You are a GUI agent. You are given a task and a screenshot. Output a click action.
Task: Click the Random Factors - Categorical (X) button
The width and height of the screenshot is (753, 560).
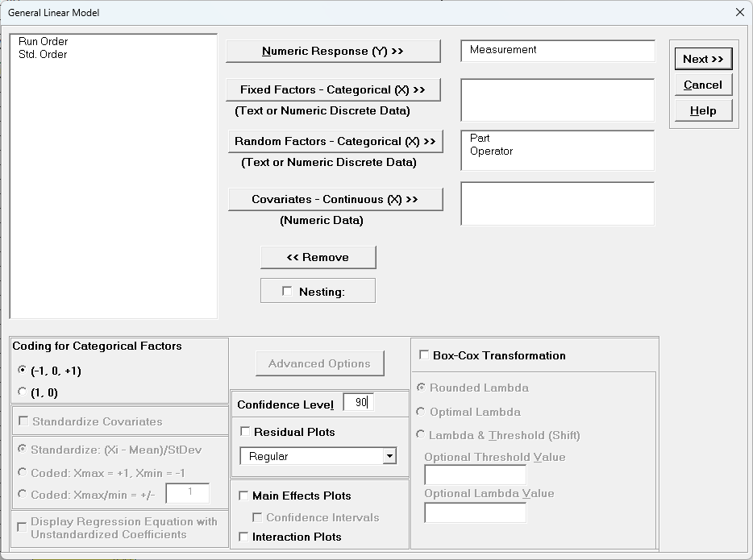pyautogui.click(x=335, y=141)
